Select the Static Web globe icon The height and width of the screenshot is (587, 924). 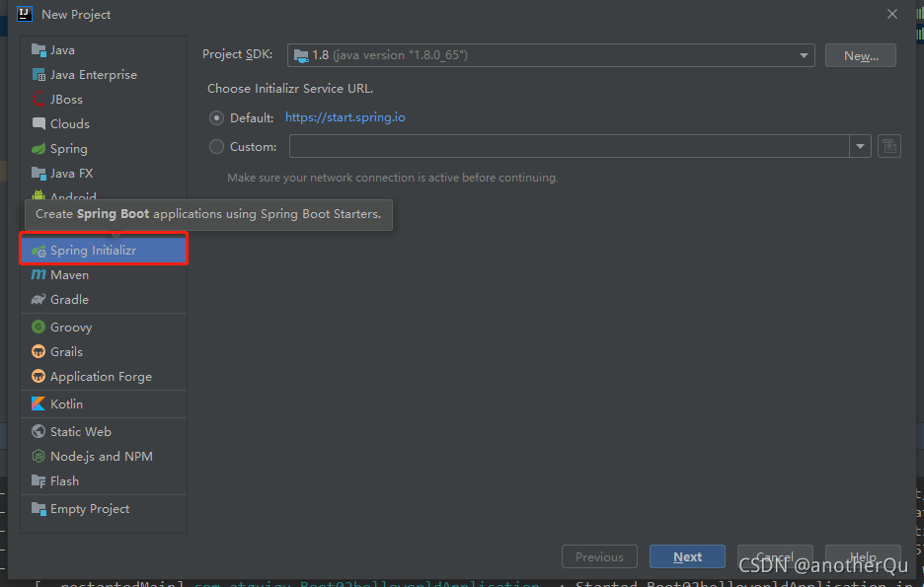pos(38,431)
